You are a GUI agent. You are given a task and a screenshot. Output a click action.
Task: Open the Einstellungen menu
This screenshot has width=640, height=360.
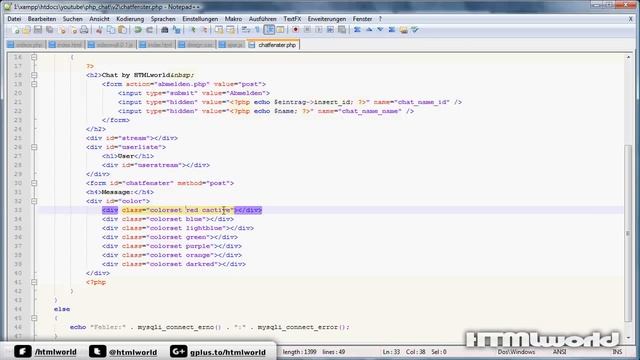click(200, 19)
